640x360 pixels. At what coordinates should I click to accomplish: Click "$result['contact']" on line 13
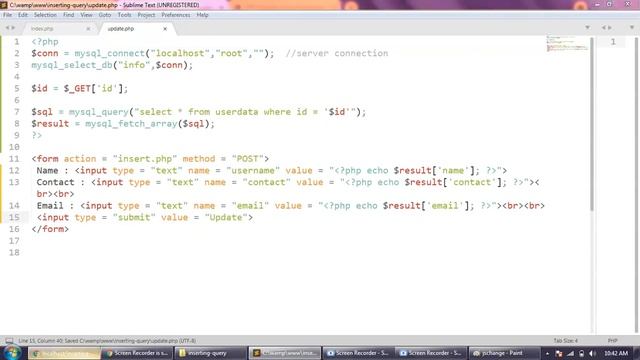(453, 182)
